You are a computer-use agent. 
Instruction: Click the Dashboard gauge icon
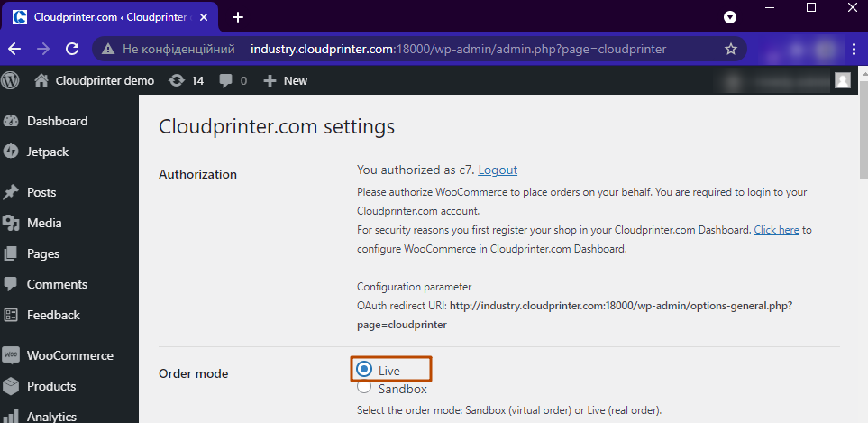11,121
